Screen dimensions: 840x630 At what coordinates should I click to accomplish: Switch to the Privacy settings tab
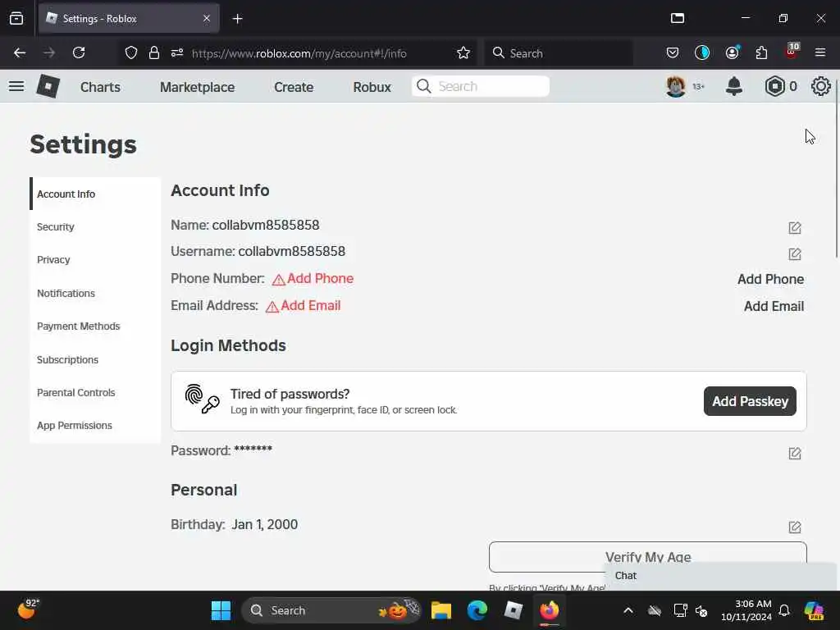95,260
